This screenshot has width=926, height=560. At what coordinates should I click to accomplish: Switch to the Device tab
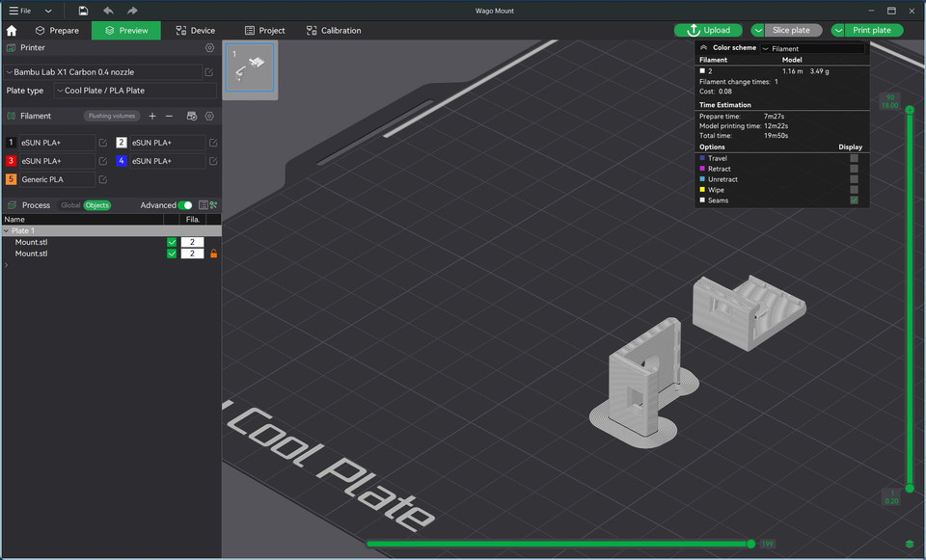tap(196, 30)
